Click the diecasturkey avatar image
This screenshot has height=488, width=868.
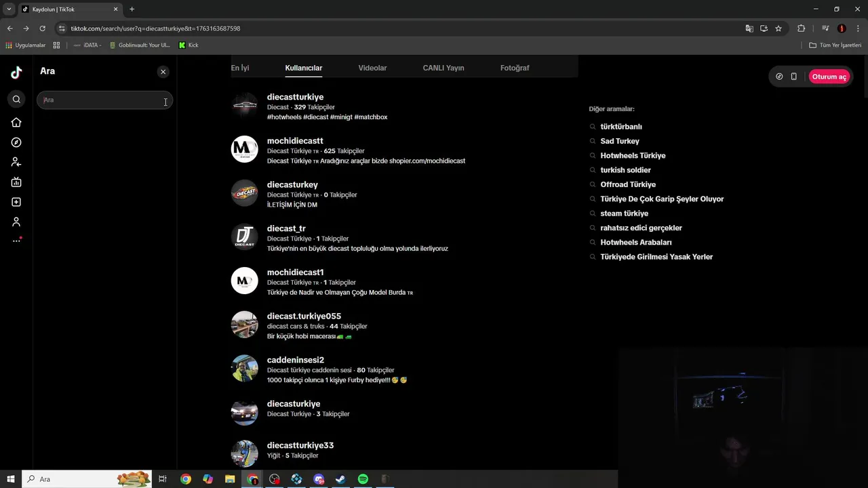[x=244, y=193]
